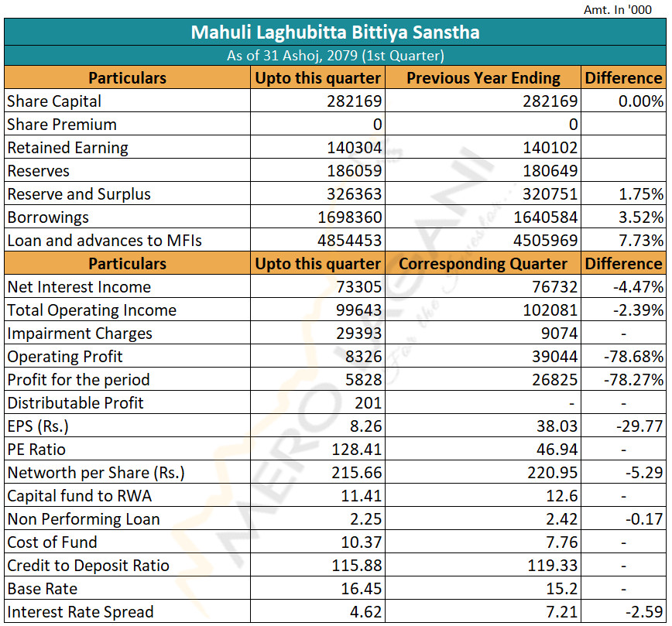
Task: Select the 'Interest Rate Spread' label
Action: click(81, 612)
